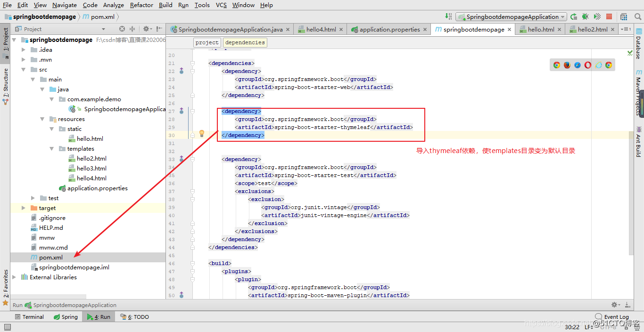The height and width of the screenshot is (332, 644).
Task: Toggle the 2: Favorites tool window stripe button
Action: click(x=5, y=287)
